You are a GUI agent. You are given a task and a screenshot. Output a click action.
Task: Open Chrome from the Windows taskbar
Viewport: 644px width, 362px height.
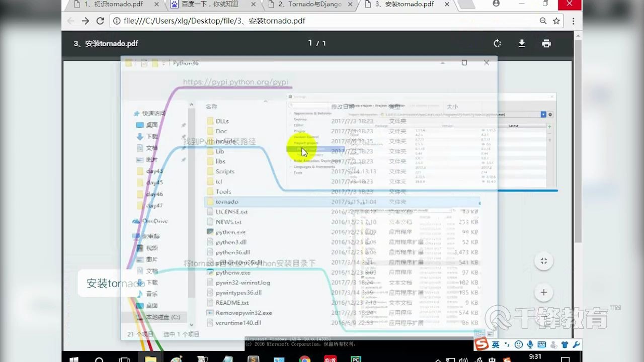pos(304,358)
